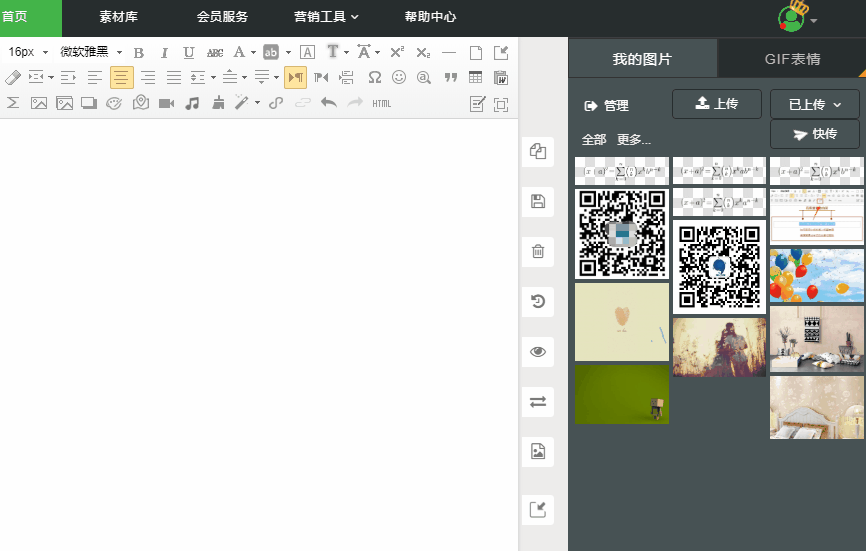866x551 pixels.
Task: Insert multiple images icon
Action: (x=64, y=103)
